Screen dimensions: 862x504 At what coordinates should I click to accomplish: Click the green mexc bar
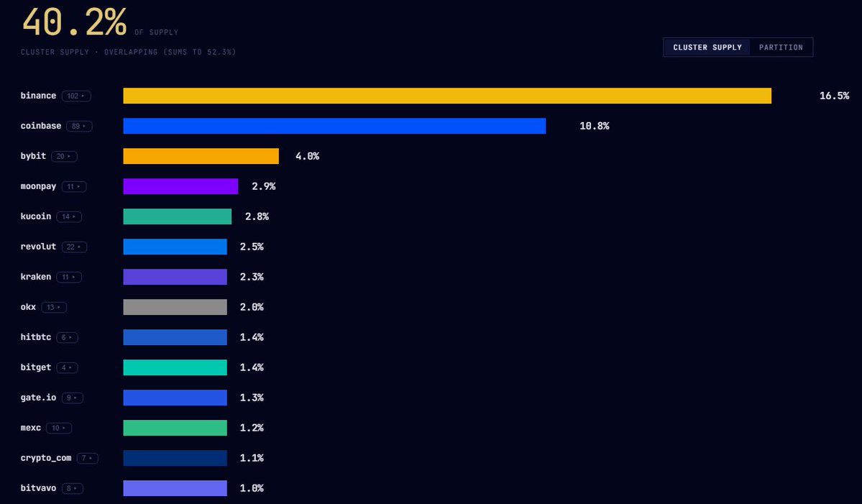(x=175, y=429)
